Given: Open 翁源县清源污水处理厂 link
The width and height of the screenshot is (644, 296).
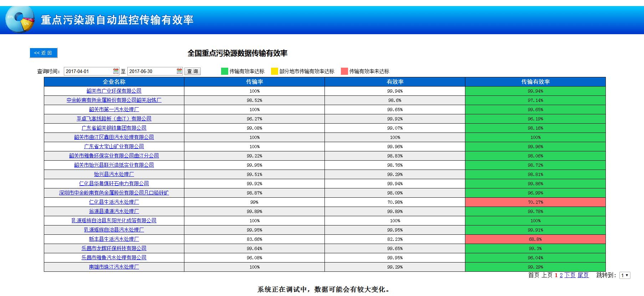Looking at the screenshot, I should [114, 211].
